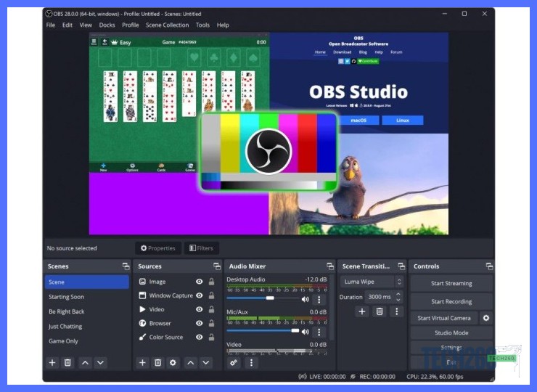Move scene down in Scenes list

point(100,362)
